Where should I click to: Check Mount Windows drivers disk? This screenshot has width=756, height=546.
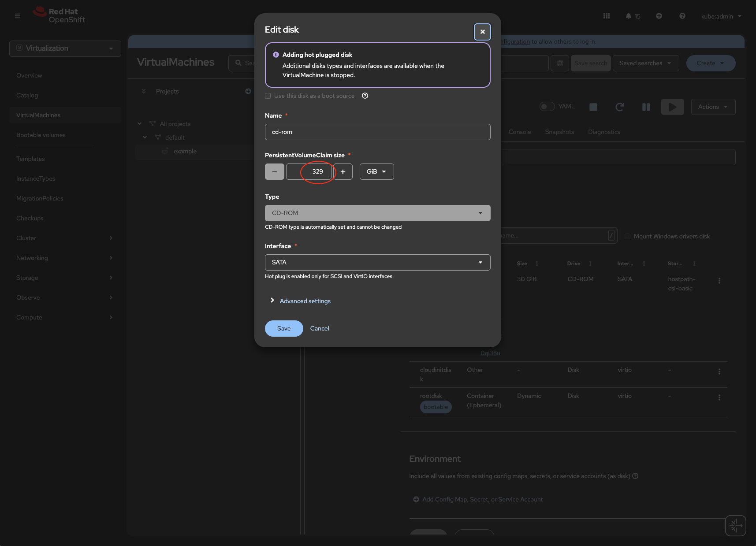pos(627,237)
